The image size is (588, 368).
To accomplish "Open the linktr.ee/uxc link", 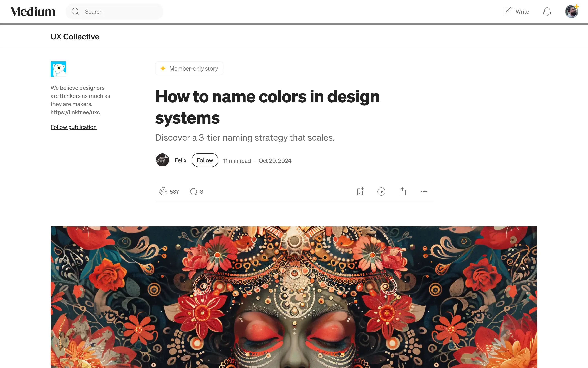I will 75,112.
